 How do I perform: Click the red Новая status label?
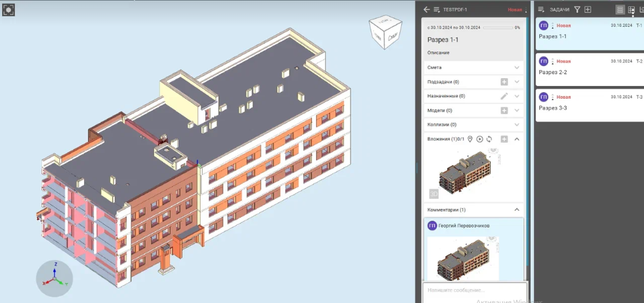click(515, 9)
